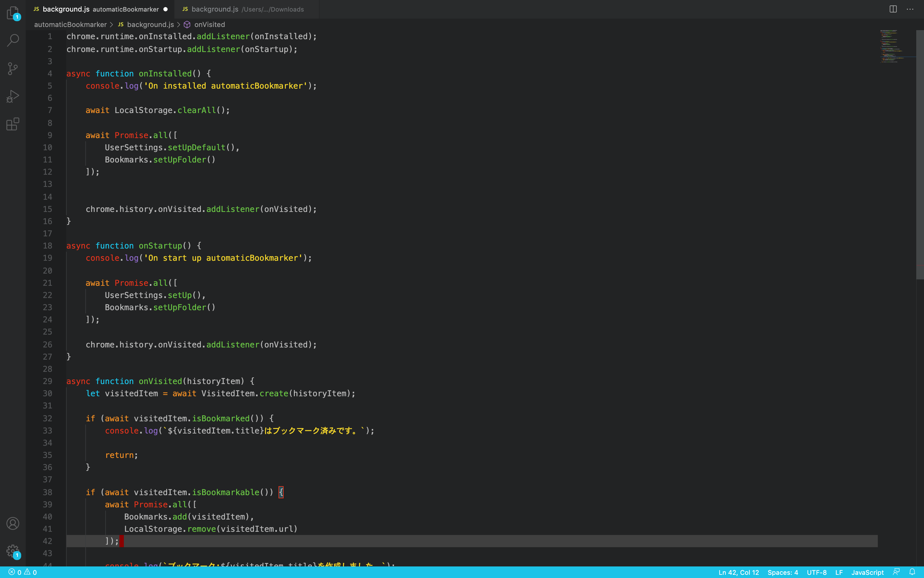Image resolution: width=924 pixels, height=578 pixels.
Task: Open the Explorer view
Action: tap(13, 13)
